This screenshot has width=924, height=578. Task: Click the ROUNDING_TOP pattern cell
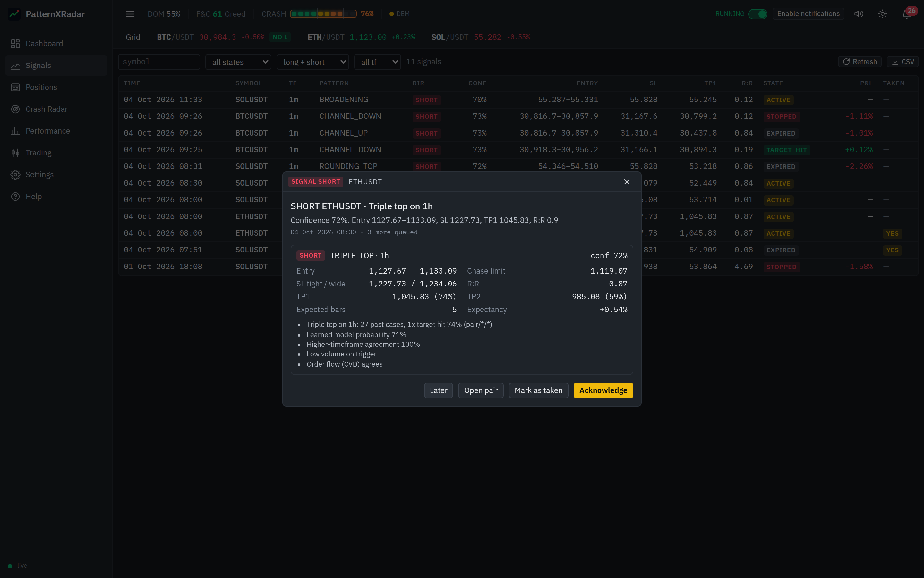click(348, 166)
